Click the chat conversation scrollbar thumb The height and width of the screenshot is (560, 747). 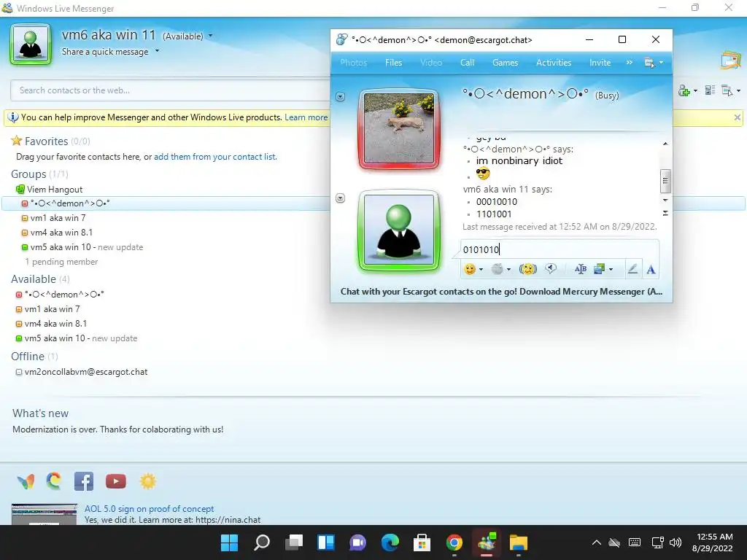[665, 181]
